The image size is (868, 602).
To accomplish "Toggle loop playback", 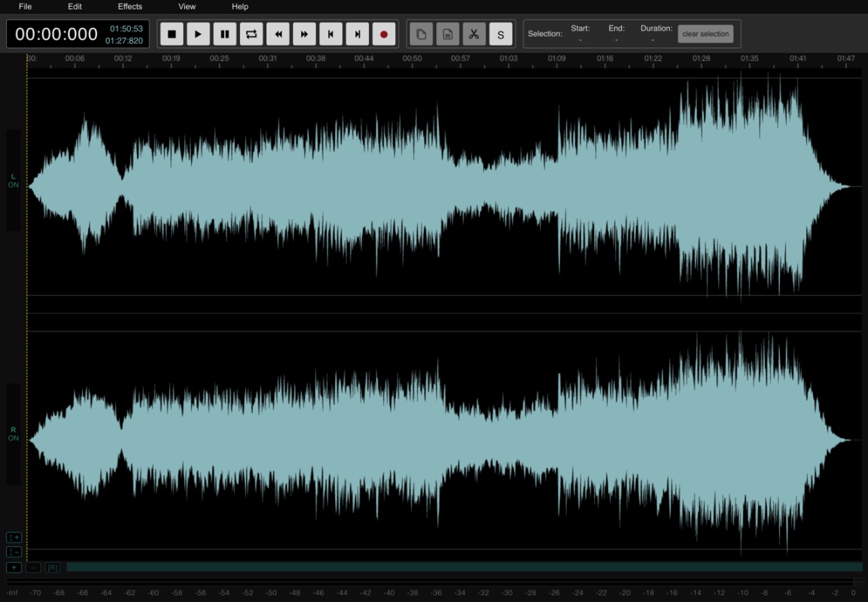I will (251, 34).
